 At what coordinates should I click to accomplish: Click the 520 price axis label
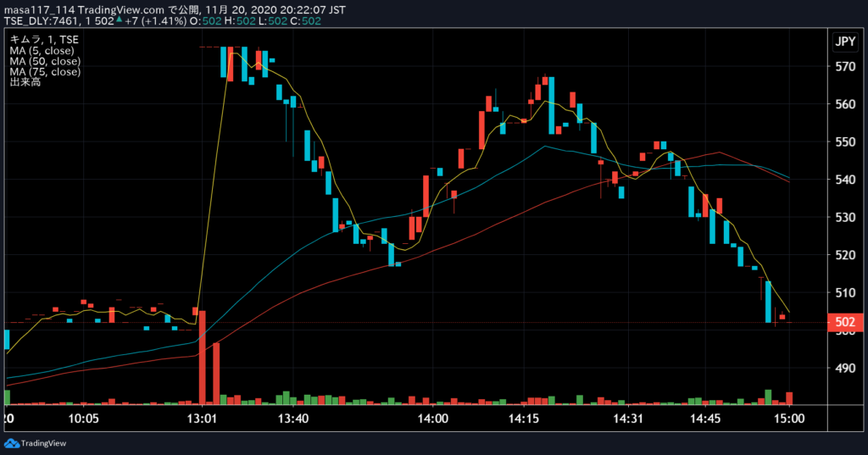tap(845, 255)
